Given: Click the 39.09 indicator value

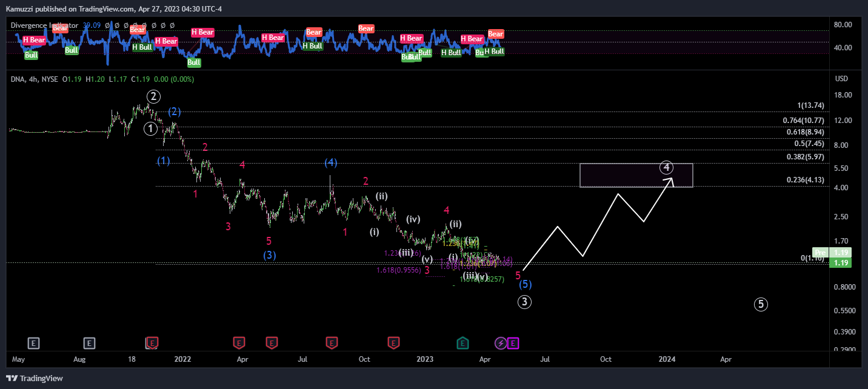Looking at the screenshot, I should [x=91, y=25].
